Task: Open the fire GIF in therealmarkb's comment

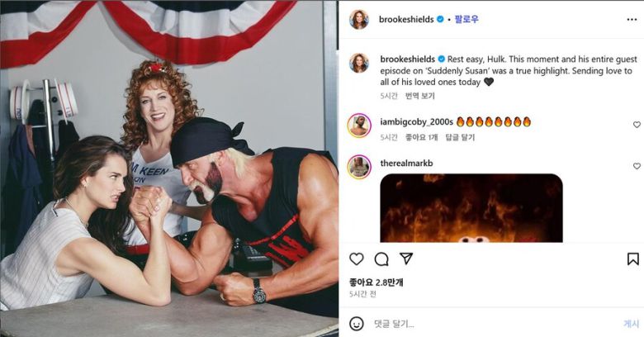Action: tap(471, 208)
